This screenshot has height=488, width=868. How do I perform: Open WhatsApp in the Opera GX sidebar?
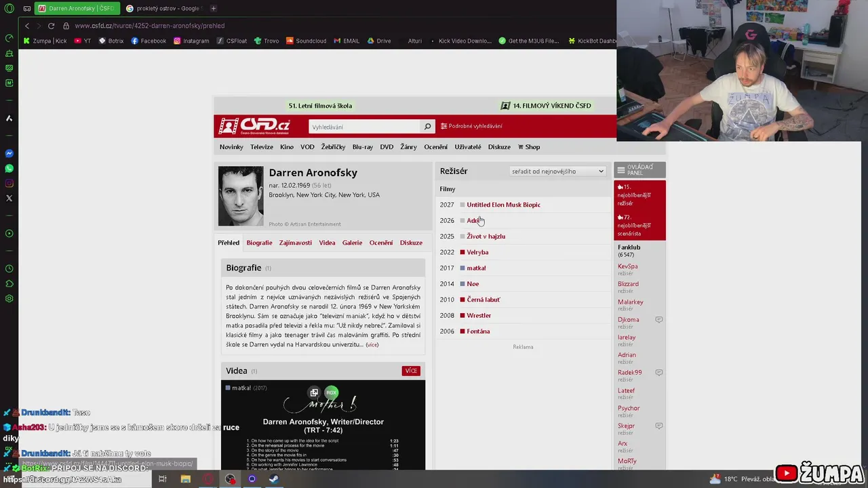pos(9,168)
